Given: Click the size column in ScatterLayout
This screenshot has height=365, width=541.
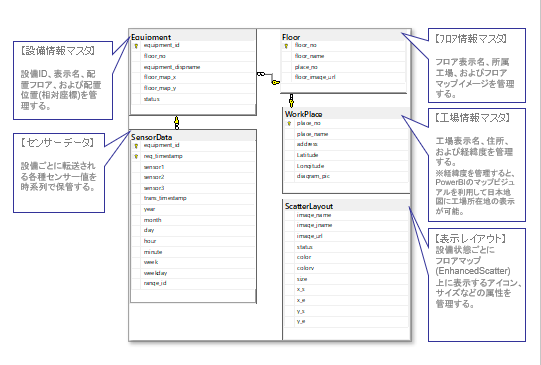Looking at the screenshot, I should (302, 279).
